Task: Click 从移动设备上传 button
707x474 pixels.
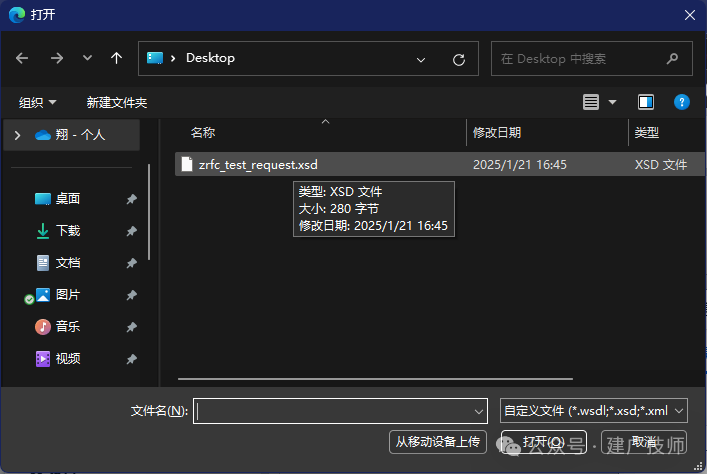Action: point(438,442)
